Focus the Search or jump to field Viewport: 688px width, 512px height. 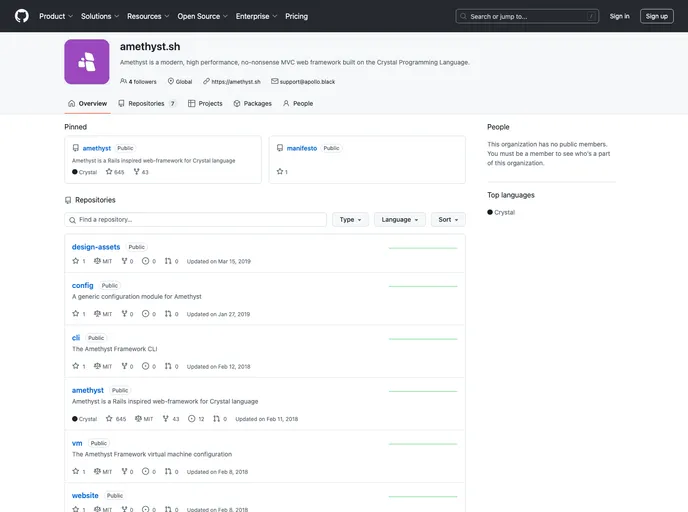(527, 16)
